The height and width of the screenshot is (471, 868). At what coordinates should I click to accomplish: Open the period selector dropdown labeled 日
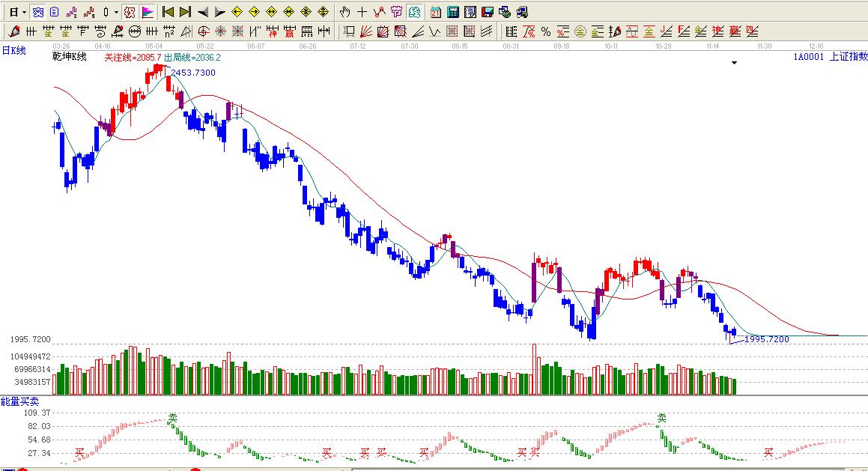(x=16, y=12)
